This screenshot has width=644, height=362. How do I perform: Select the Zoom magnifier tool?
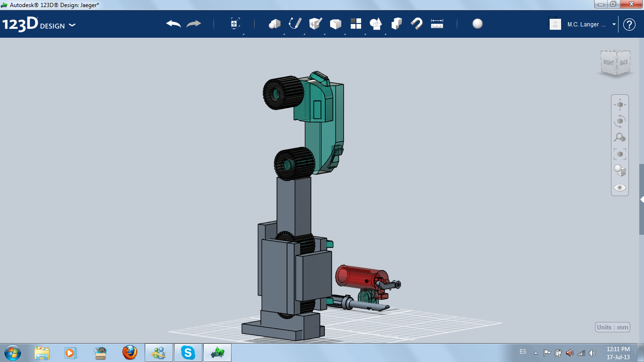(620, 137)
